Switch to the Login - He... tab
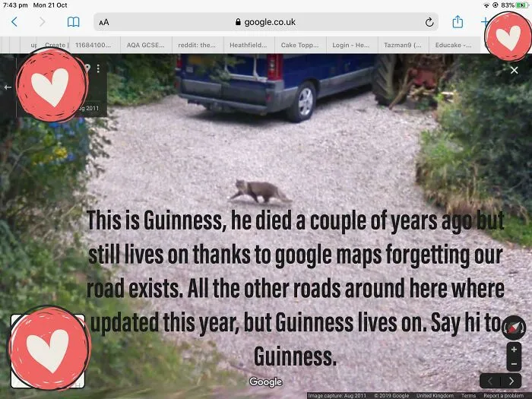532x399 pixels. point(352,45)
